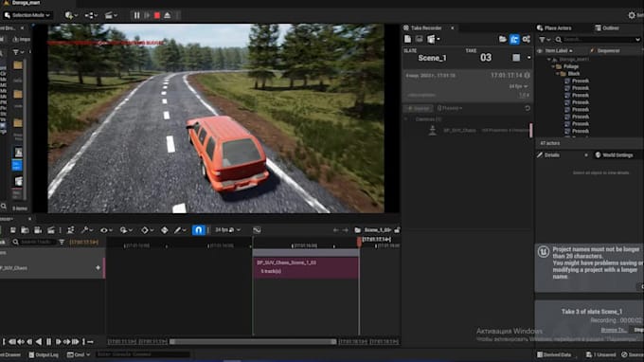Screen dimensions: 644x362
Task: Open Sequencer actions wrench dropdown
Action: pyautogui.click(x=87, y=230)
